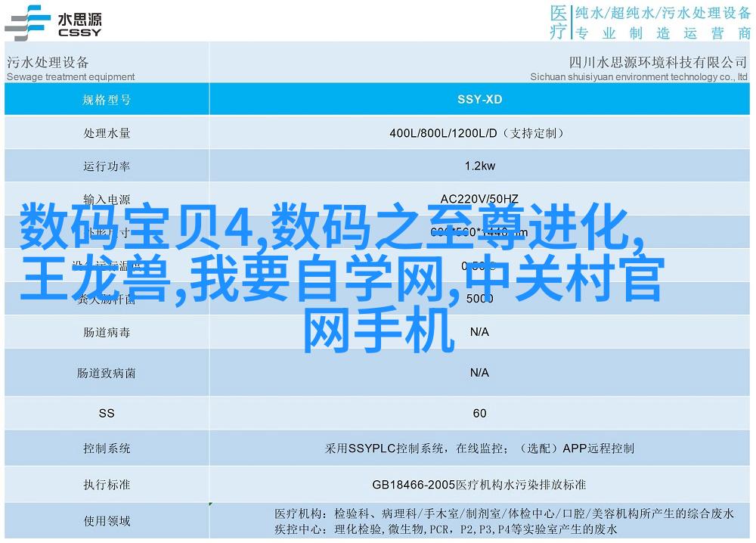Select the 'GB18466-2005医疗机构水污染排放标准' value
This screenshot has width=756, height=543.
[479, 485]
